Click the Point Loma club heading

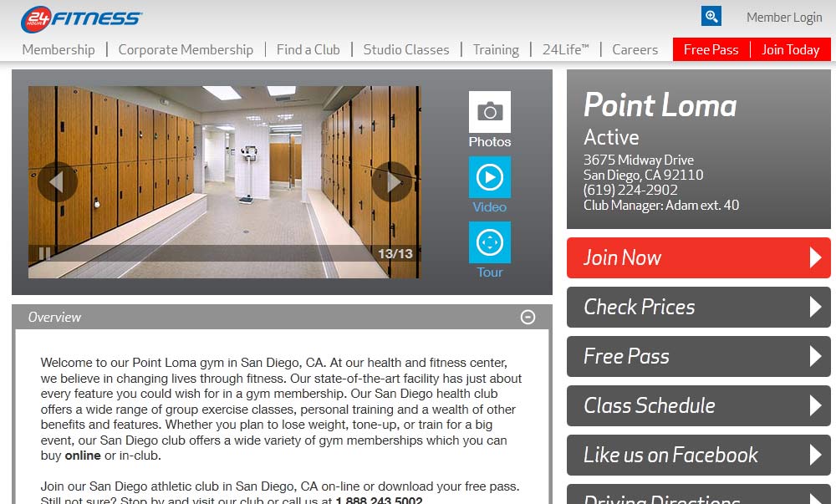point(660,105)
